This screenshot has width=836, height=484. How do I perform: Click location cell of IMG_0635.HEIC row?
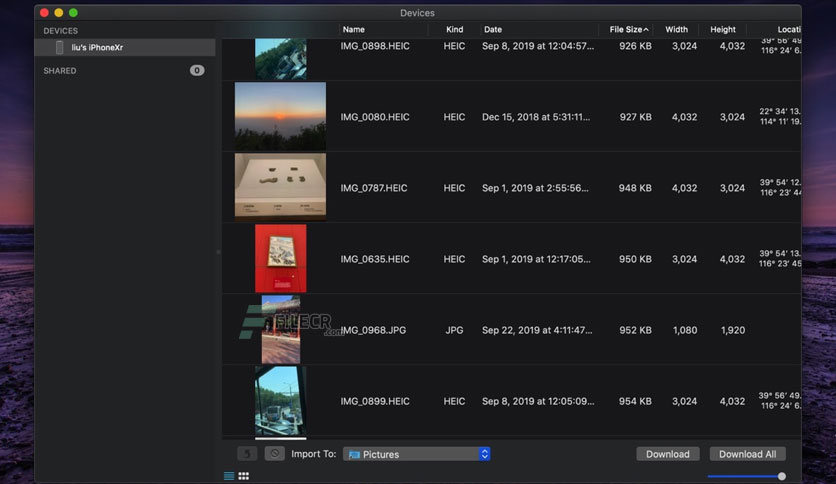780,259
